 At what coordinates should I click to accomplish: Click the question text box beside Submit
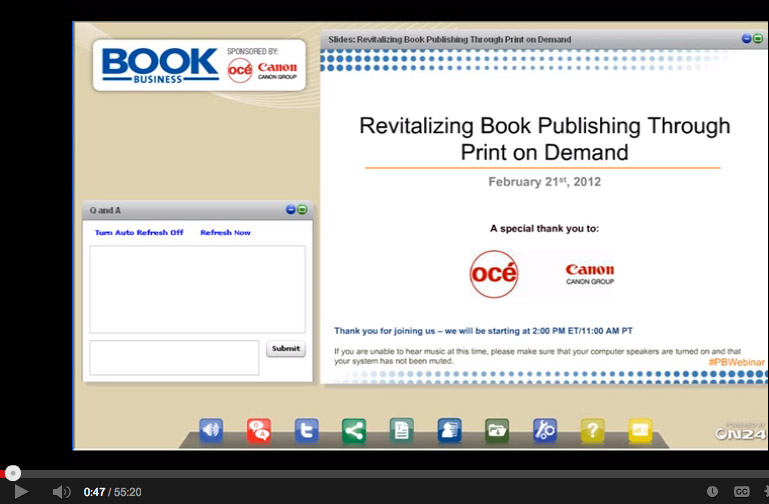coord(174,358)
